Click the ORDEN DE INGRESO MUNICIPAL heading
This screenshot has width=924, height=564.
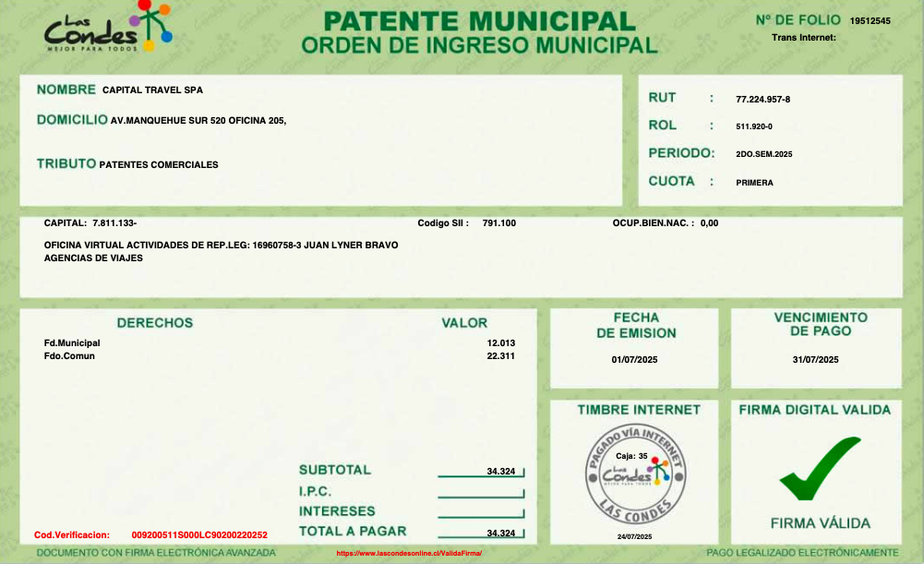tap(480, 46)
